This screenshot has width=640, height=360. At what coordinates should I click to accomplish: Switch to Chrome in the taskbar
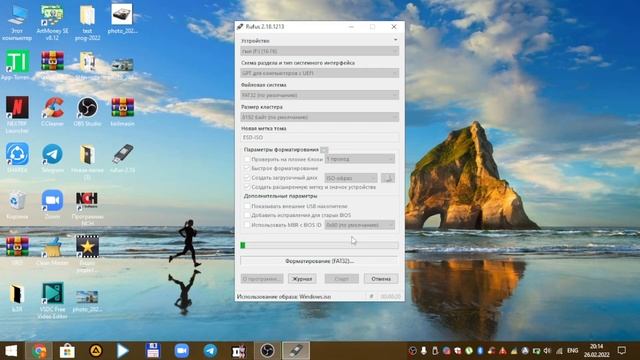pos(39,351)
